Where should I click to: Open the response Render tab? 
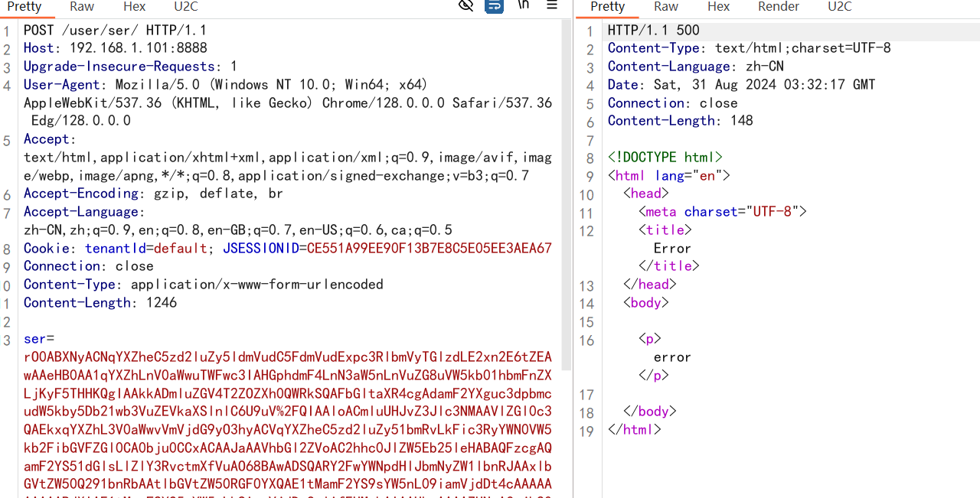pyautogui.click(x=779, y=7)
